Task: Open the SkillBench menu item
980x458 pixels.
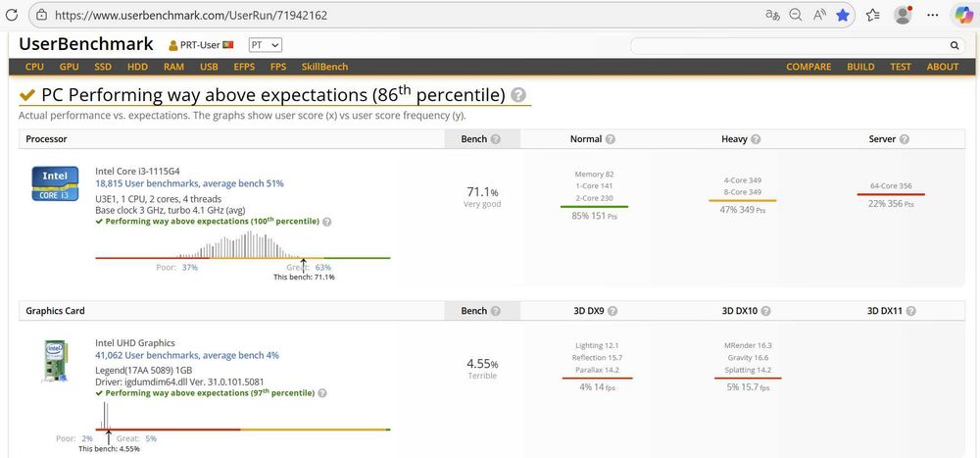Action: click(x=324, y=67)
